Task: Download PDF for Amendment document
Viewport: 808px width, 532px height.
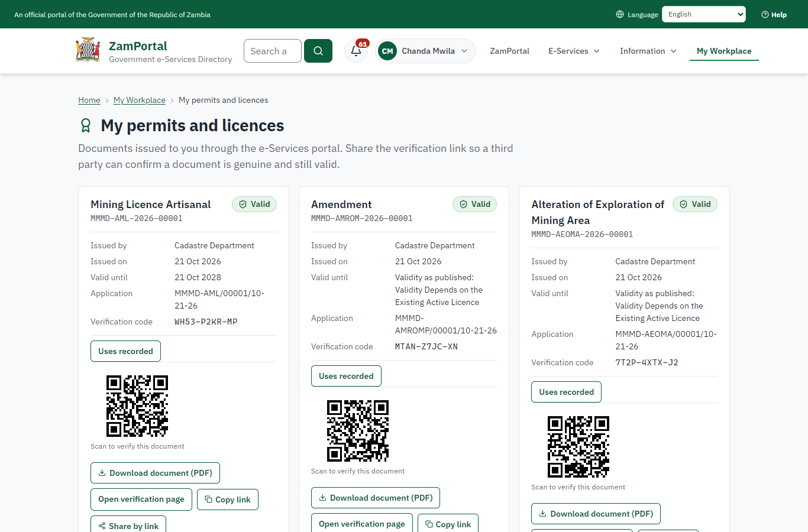Action: (x=376, y=498)
